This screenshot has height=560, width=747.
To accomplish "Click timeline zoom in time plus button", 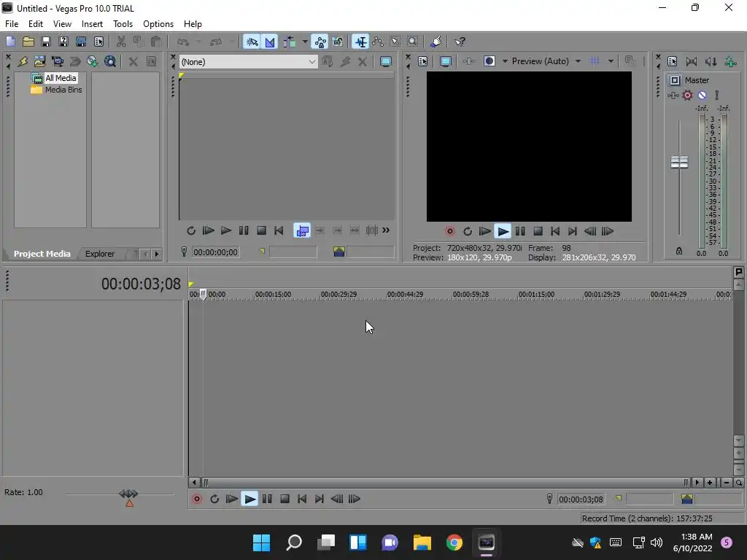I will (710, 483).
